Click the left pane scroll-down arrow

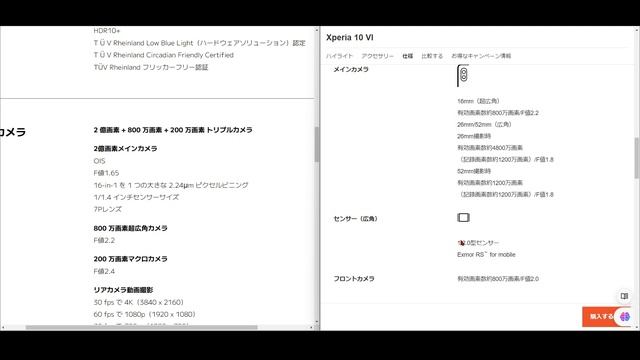click(316, 322)
